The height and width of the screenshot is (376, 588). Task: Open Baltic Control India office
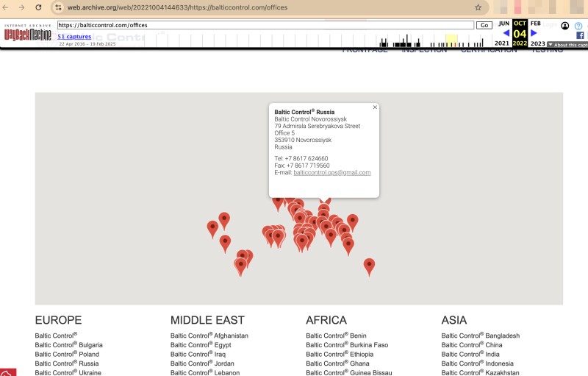coord(470,354)
